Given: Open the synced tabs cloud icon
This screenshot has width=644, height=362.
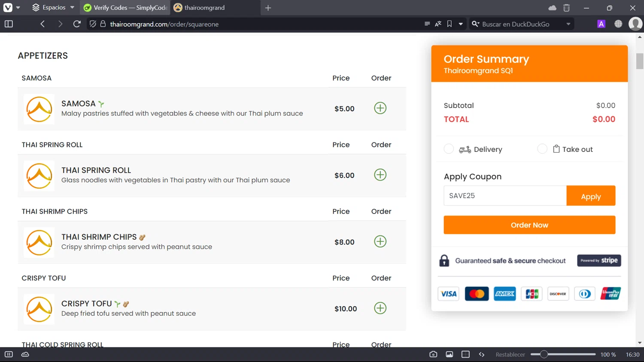Looking at the screenshot, I should click(552, 8).
